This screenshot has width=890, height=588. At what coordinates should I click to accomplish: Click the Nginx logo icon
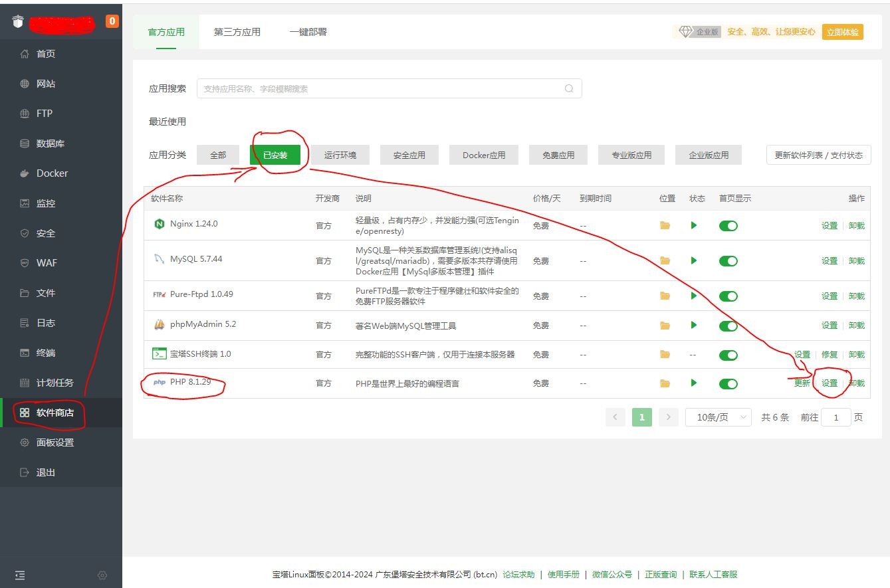pos(159,224)
